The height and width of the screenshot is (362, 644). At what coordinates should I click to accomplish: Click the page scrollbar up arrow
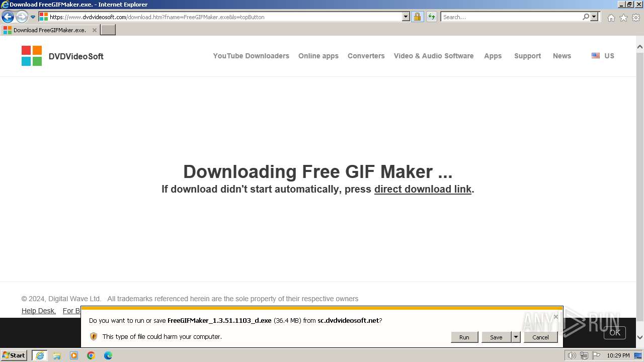(640, 47)
